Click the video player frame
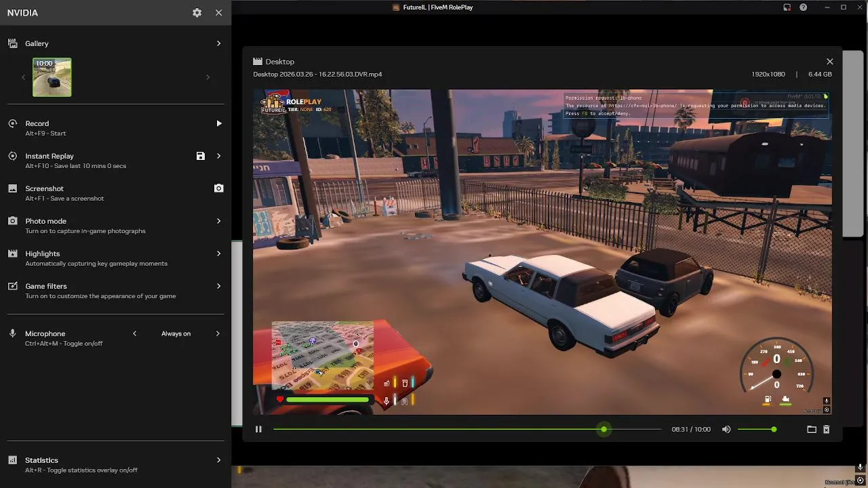 click(x=542, y=252)
